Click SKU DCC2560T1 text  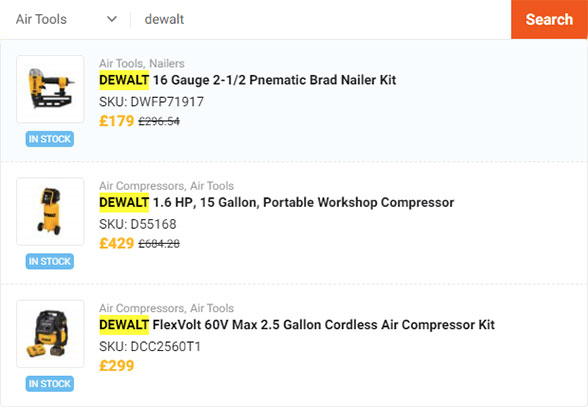pos(150,346)
